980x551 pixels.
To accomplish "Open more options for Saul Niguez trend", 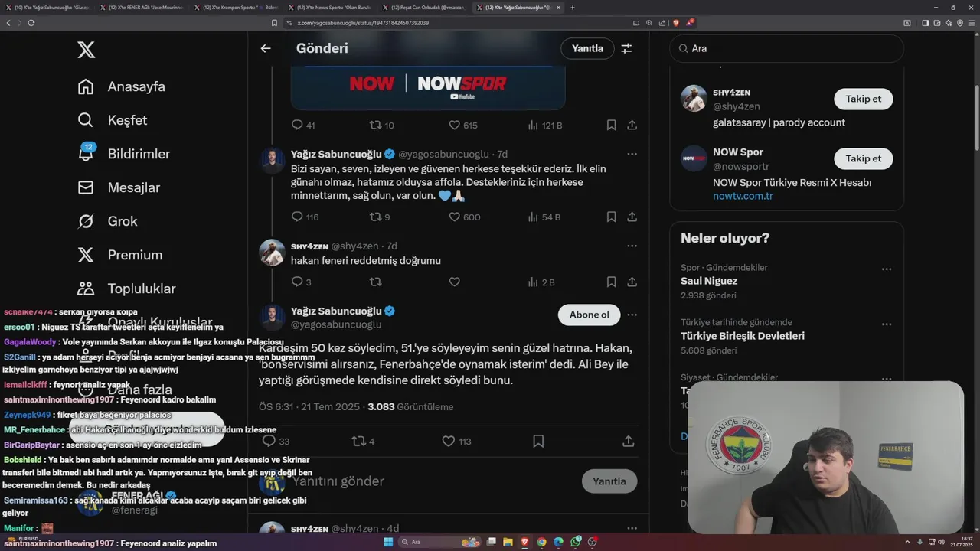I will pyautogui.click(x=886, y=269).
